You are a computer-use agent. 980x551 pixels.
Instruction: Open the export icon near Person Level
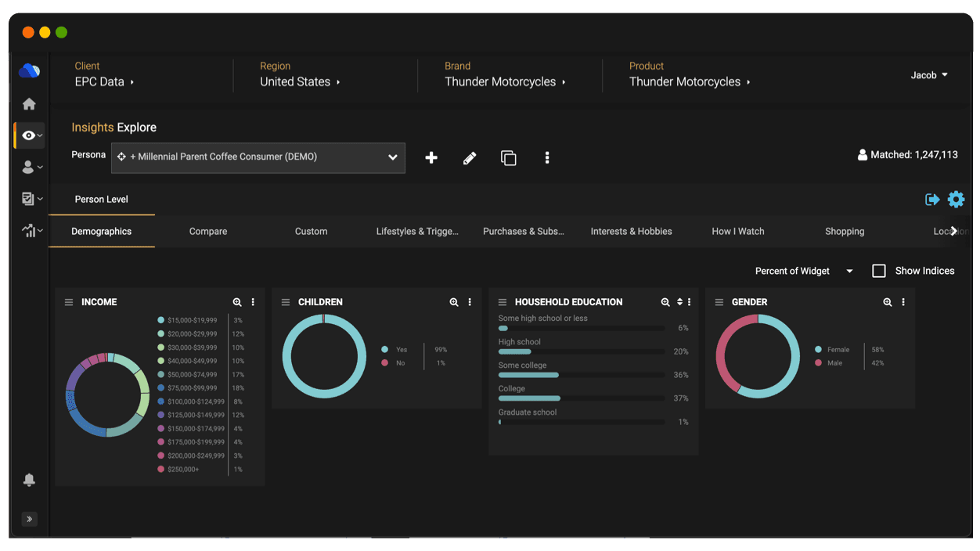[932, 200]
